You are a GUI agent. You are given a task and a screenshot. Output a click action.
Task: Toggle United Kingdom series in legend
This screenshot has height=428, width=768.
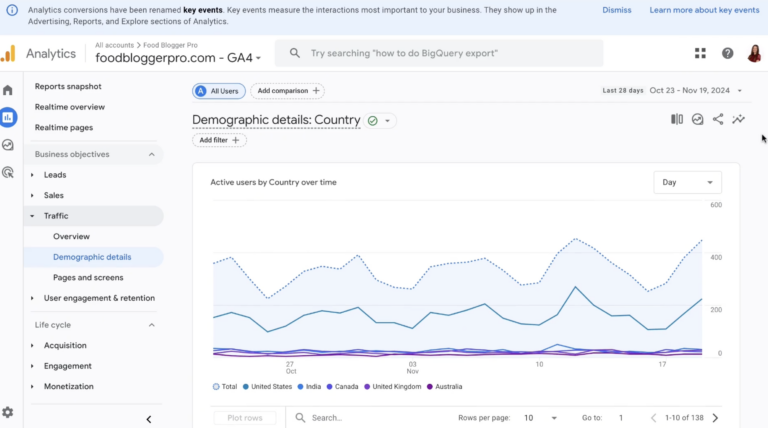coord(393,386)
